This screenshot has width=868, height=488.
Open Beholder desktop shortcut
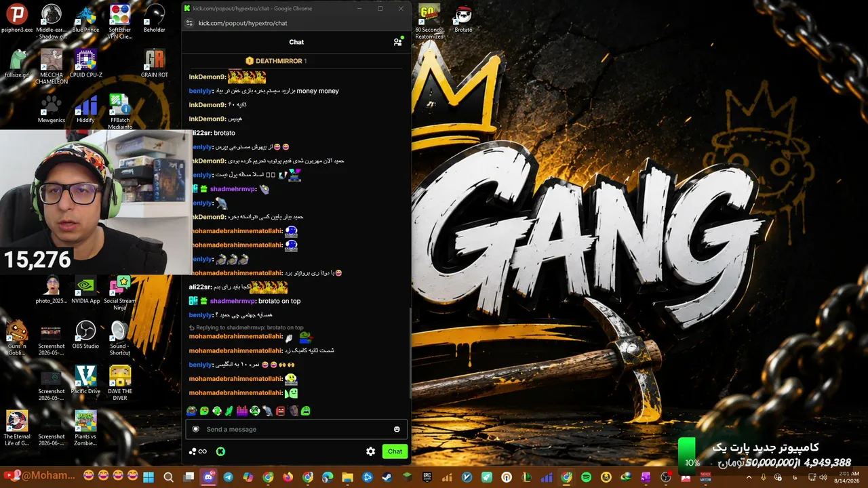[155, 19]
